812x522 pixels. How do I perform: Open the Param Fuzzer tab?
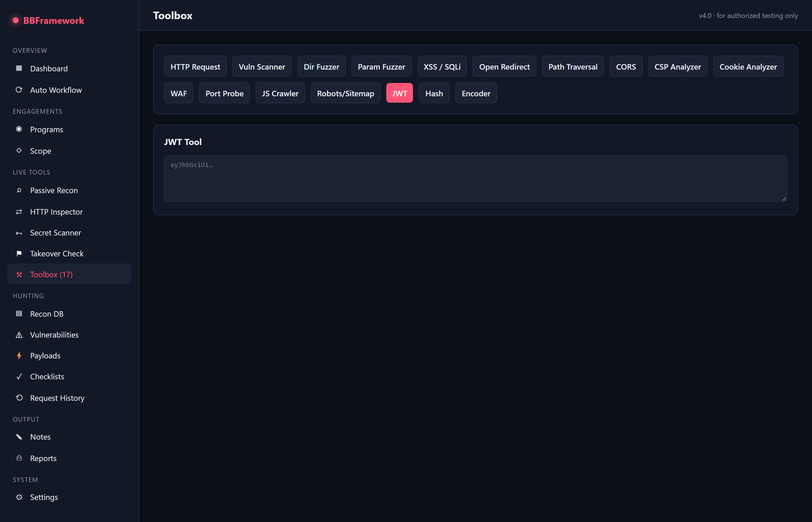pos(381,66)
